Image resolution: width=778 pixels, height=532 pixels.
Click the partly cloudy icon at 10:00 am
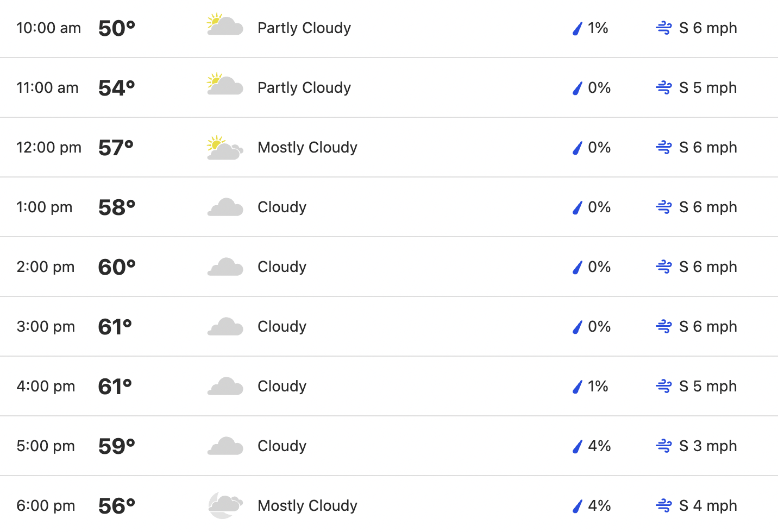coord(225,25)
